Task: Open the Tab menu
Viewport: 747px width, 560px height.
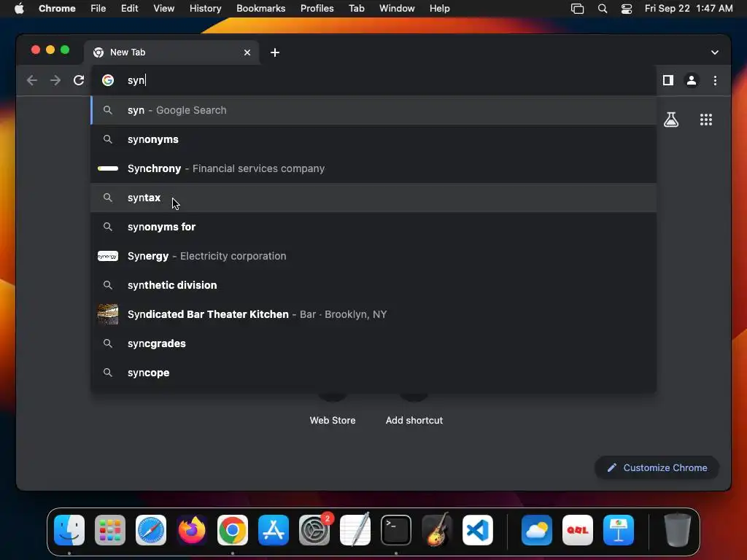Action: coord(356,9)
